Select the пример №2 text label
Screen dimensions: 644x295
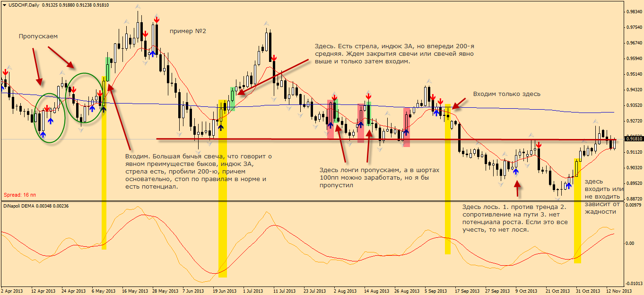(188, 31)
